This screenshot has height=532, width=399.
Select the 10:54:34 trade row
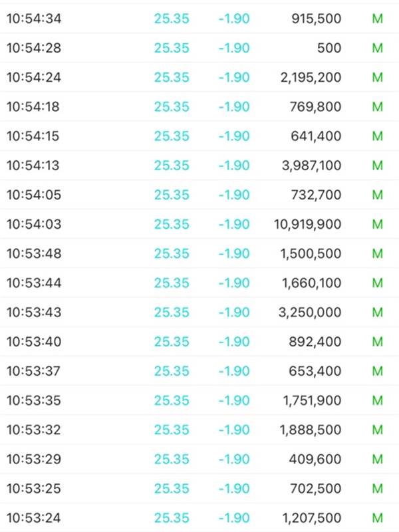(199, 19)
